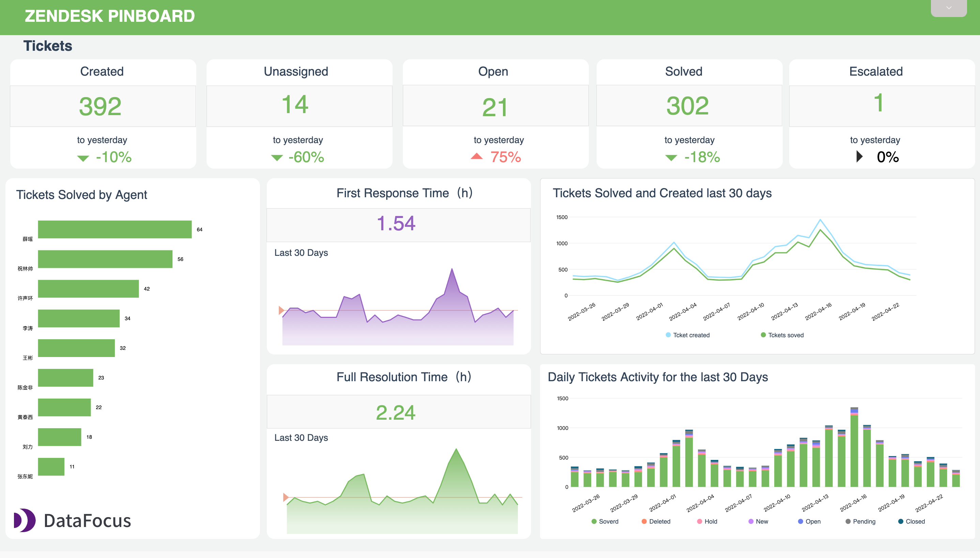The width and height of the screenshot is (980, 558).
Task: Click the Created count '392'
Action: coord(101,106)
